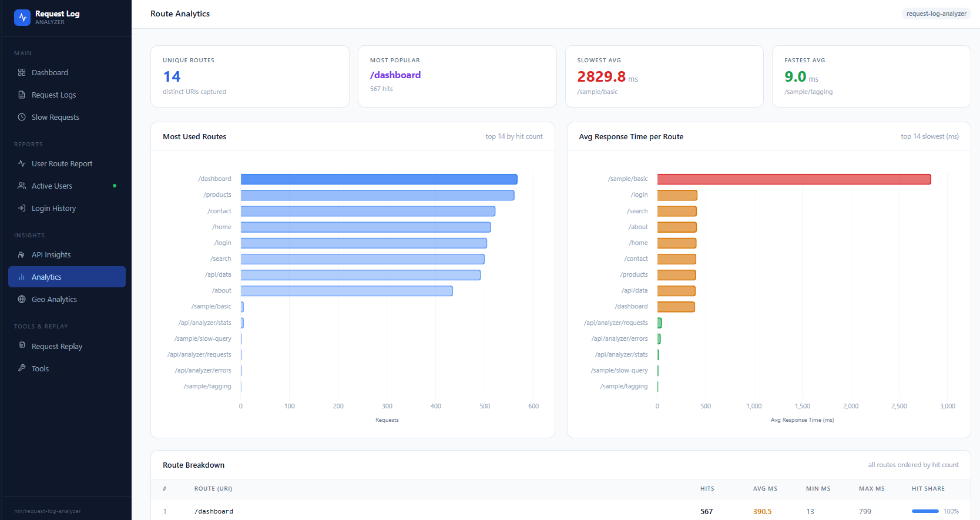Click the green /api/analyzer/requests response bar
Screen dimensions: 980x520
pos(659,323)
